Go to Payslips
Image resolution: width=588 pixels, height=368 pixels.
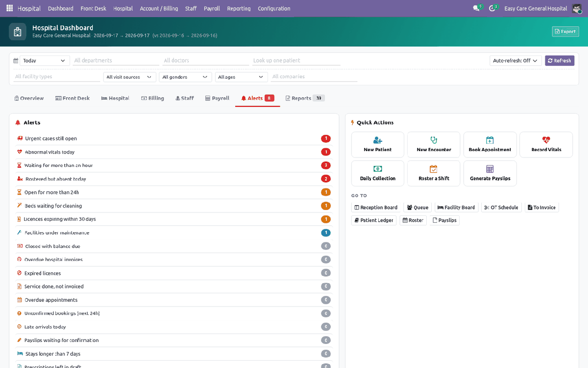coord(445,220)
